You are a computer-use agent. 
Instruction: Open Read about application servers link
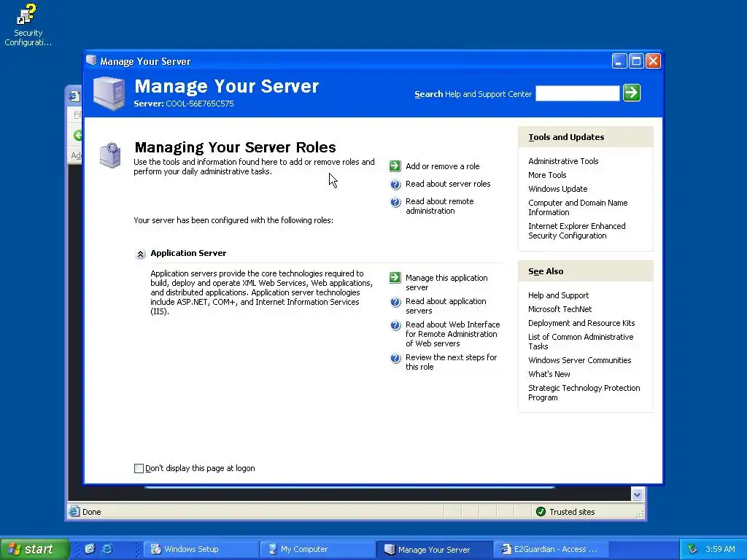point(446,306)
